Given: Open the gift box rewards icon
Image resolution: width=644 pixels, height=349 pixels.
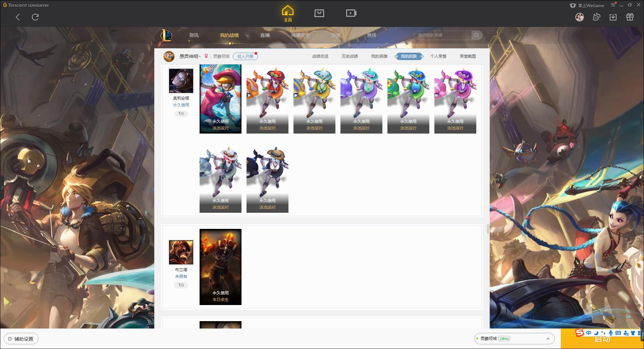Looking at the screenshot, I should 630,17.
